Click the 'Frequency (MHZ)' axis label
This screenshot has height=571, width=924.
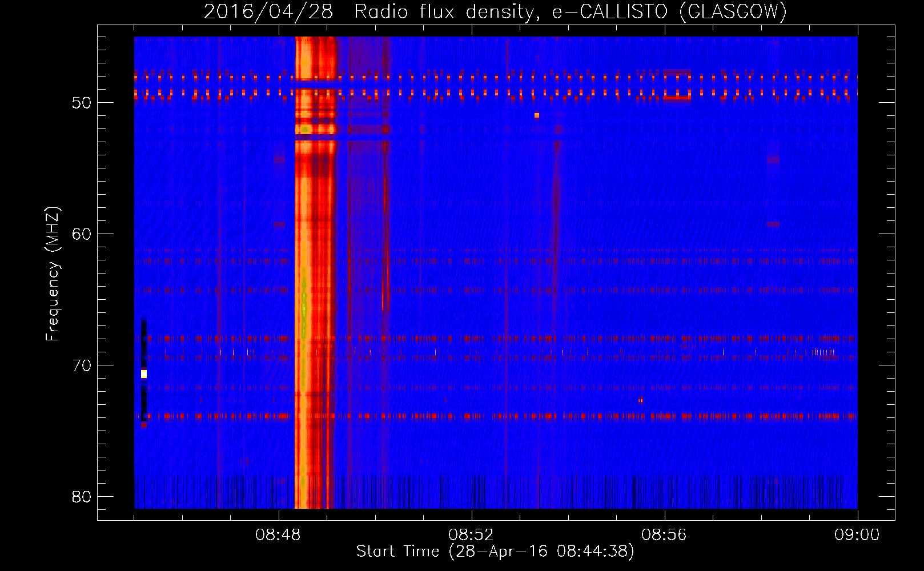(x=52, y=274)
